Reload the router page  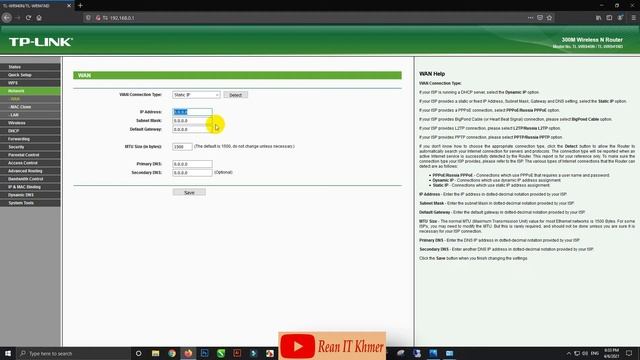(x=28, y=18)
